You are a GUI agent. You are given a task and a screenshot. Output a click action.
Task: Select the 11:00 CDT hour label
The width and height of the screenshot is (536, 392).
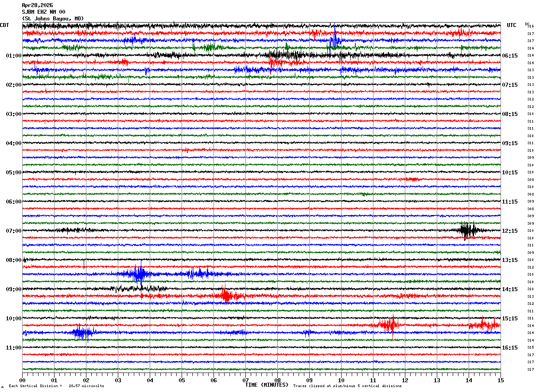[x=14, y=348]
